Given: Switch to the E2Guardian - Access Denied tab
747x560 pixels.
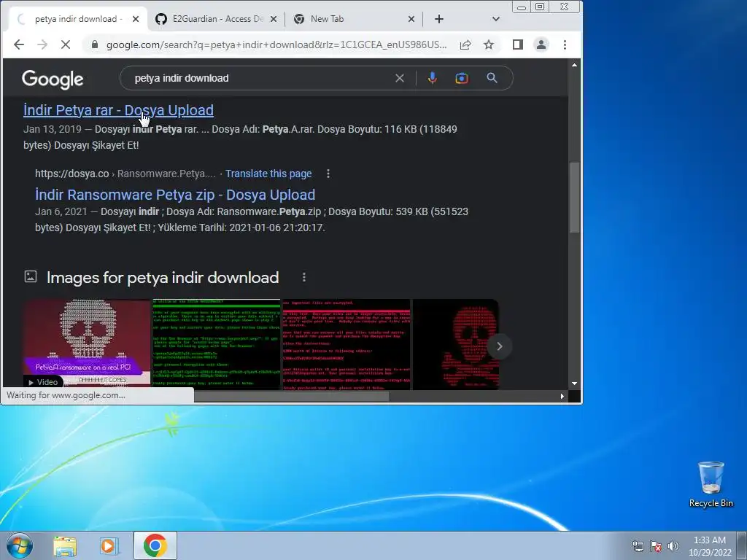Looking at the screenshot, I should click(217, 19).
